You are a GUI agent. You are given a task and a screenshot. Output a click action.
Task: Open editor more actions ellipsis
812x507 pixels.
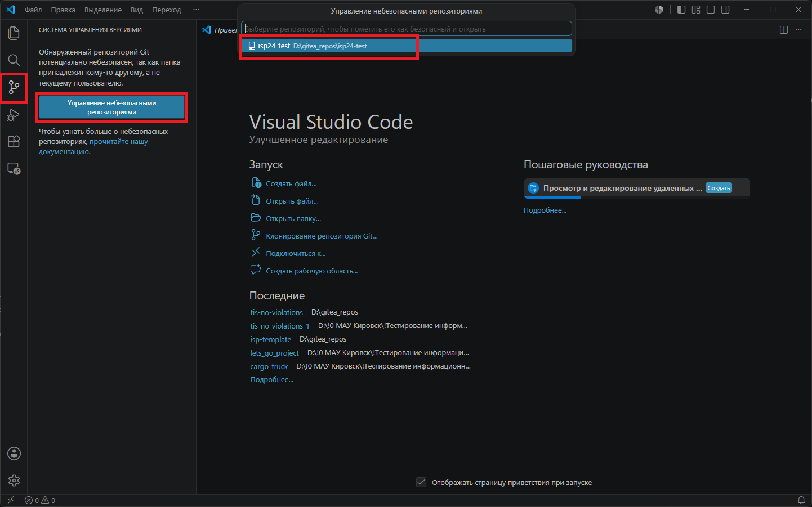pos(798,30)
